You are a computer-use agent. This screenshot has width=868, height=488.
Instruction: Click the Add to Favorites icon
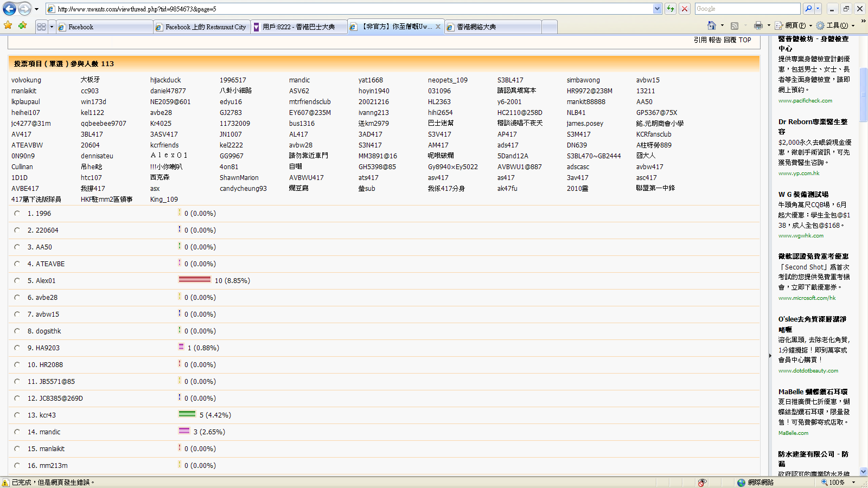click(x=22, y=25)
